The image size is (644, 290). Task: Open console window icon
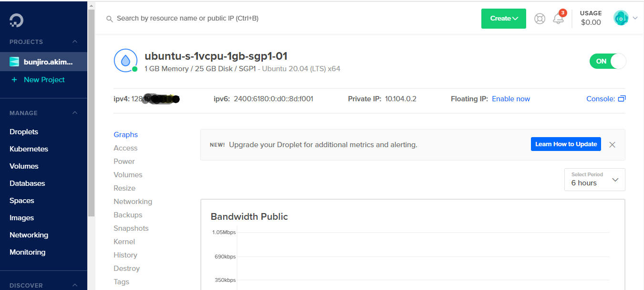click(x=622, y=99)
